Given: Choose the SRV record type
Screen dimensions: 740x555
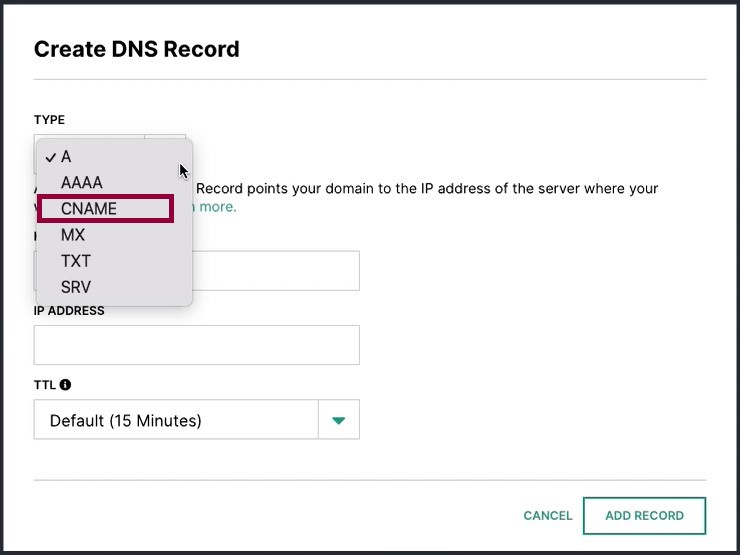Looking at the screenshot, I should click(76, 287).
